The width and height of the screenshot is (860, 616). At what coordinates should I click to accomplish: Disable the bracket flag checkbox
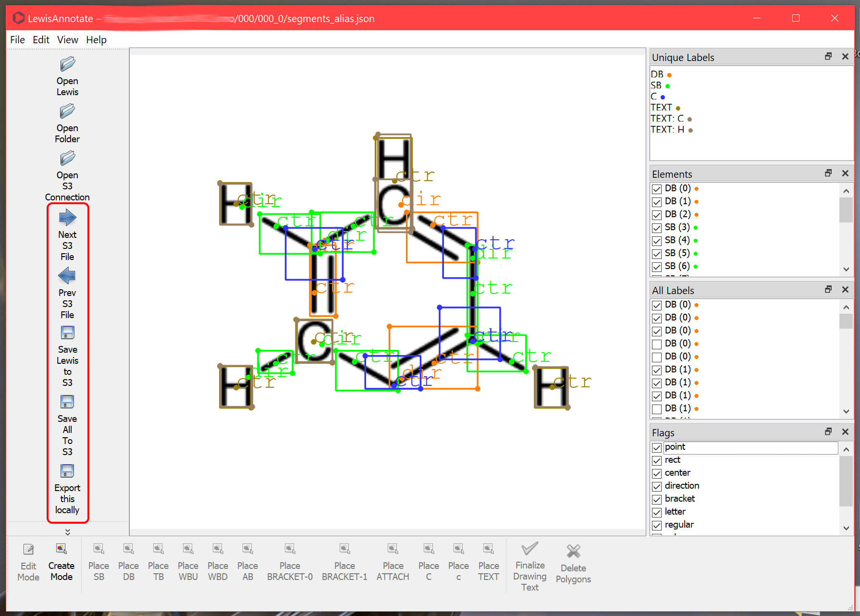[657, 499]
